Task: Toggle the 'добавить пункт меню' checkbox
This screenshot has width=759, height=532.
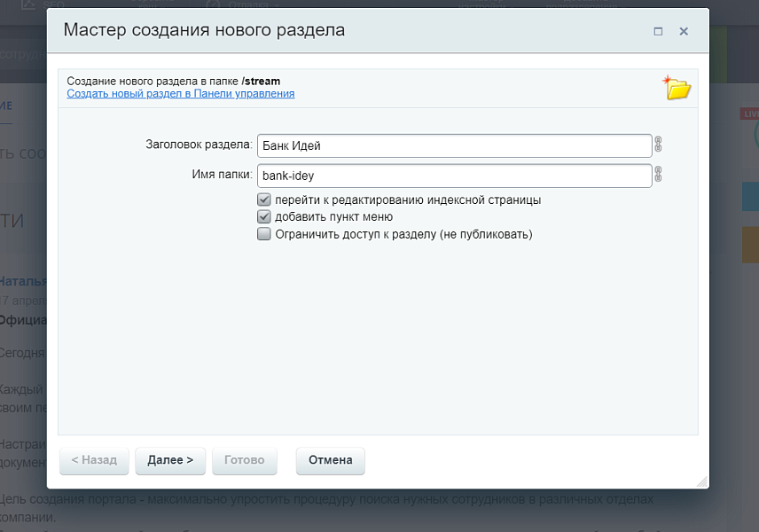Action: [263, 217]
